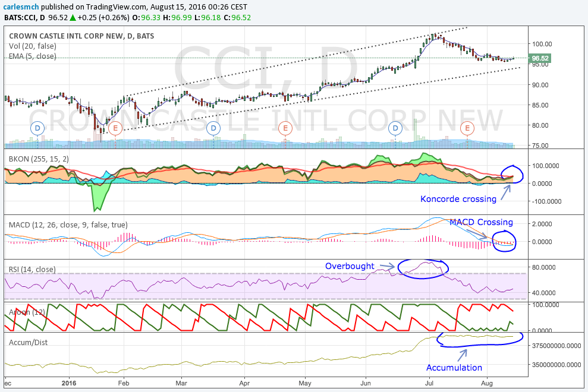Click the Feb label on time axis
This screenshot has height=392, width=588.
coord(124,383)
